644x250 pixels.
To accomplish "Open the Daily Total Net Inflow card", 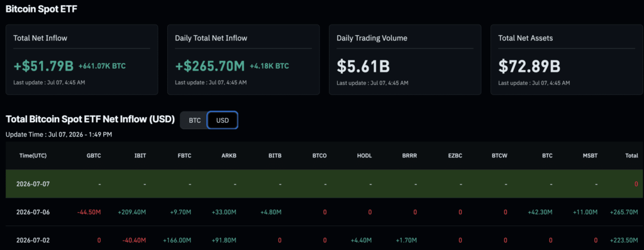I will 243,60.
